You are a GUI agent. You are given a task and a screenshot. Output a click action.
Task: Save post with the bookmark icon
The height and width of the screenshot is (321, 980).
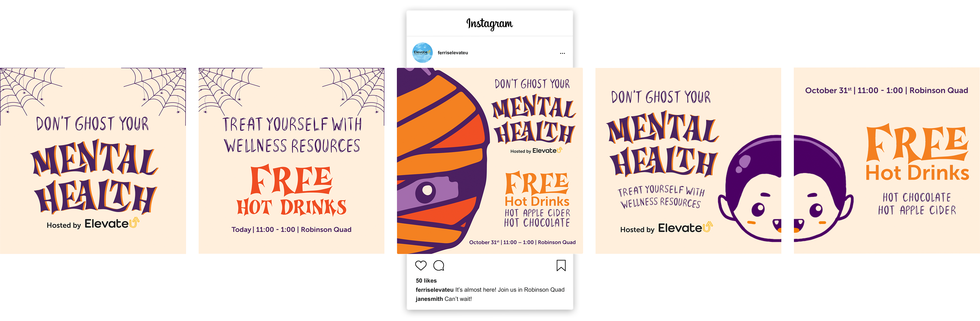click(561, 265)
